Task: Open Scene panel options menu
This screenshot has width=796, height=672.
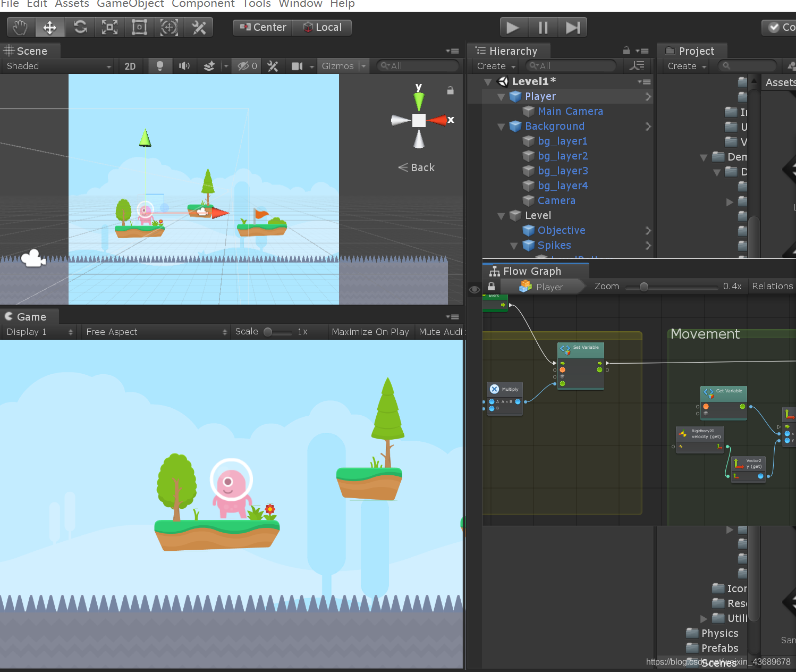Action: [x=452, y=51]
